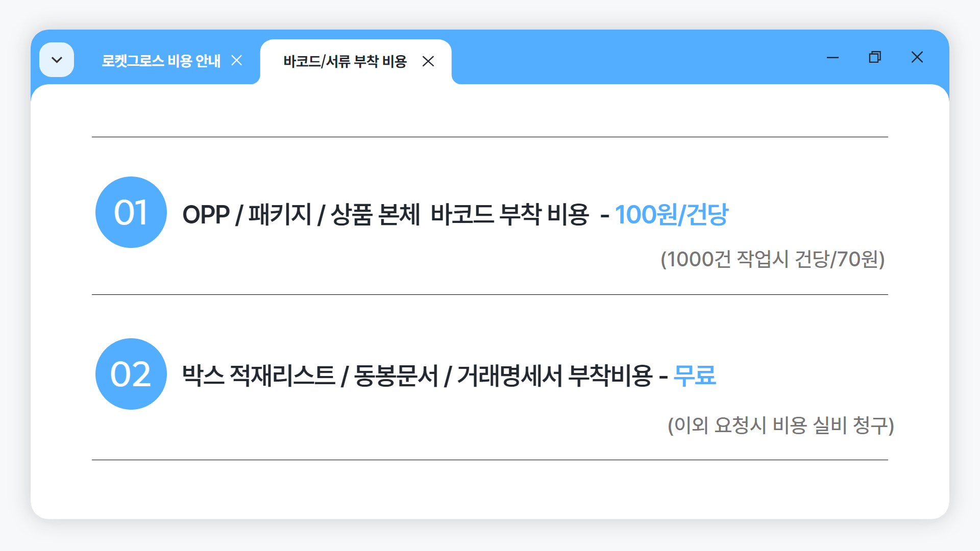The height and width of the screenshot is (551, 980).
Task: Click the blue 무료 text
Action: (695, 375)
